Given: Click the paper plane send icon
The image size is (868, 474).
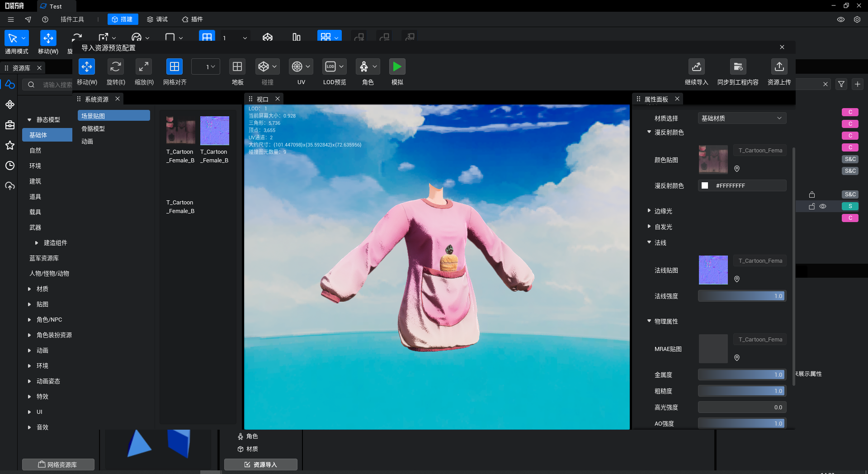Looking at the screenshot, I should tap(28, 19).
